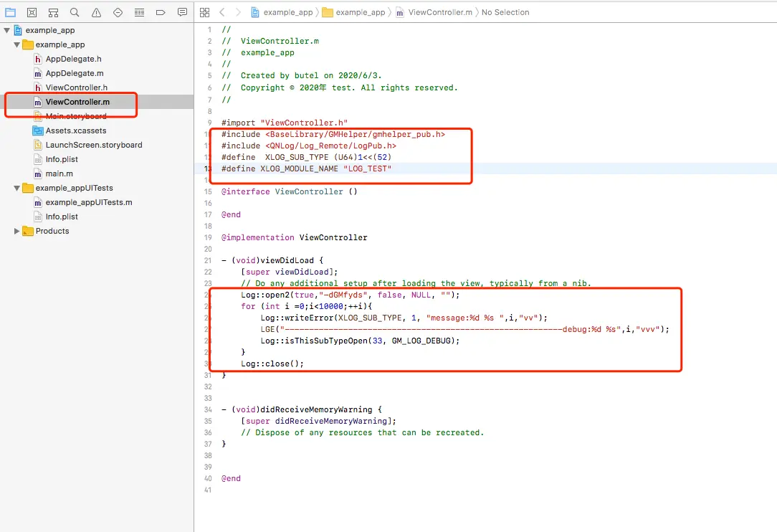Open the Breakpoint navigator icon

tap(161, 12)
